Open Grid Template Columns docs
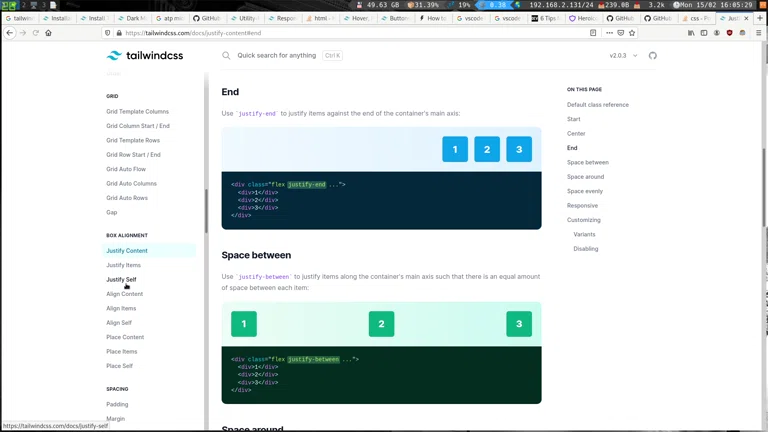Image resolution: width=768 pixels, height=432 pixels. 137,112
